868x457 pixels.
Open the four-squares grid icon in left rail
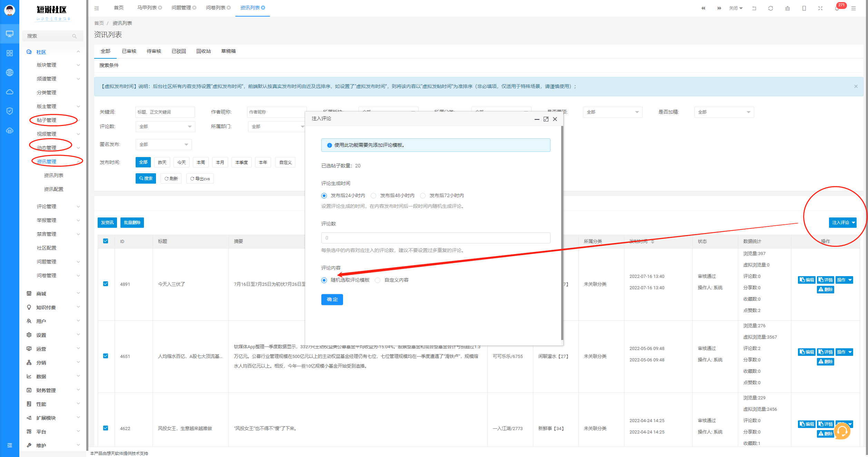tap(10, 53)
